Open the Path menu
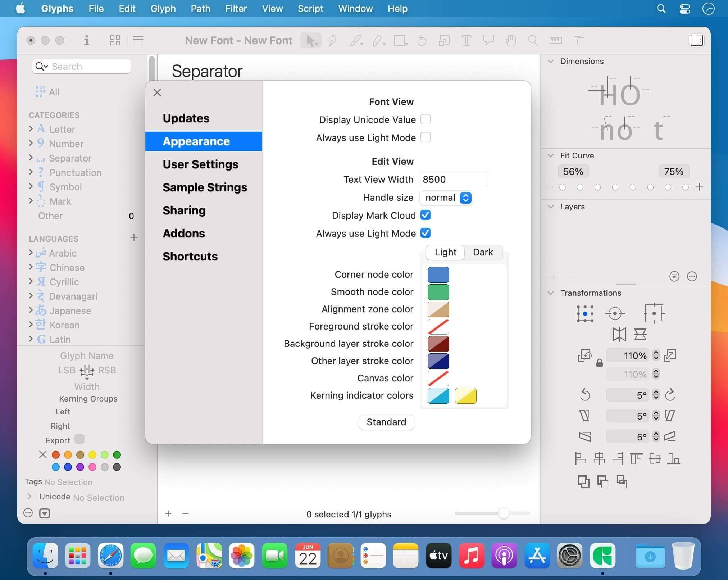This screenshot has width=728, height=580. pyautogui.click(x=200, y=8)
